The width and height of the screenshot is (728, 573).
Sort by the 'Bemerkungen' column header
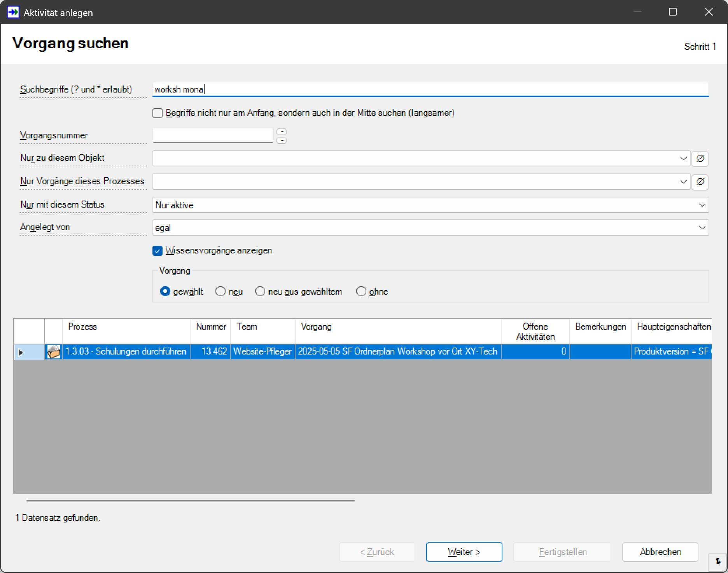click(600, 331)
